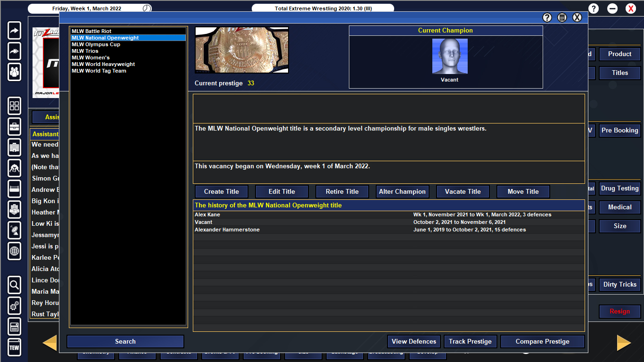This screenshot has width=644, height=362.
Task: Click the gears settings icon in sidebar
Action: point(15,306)
